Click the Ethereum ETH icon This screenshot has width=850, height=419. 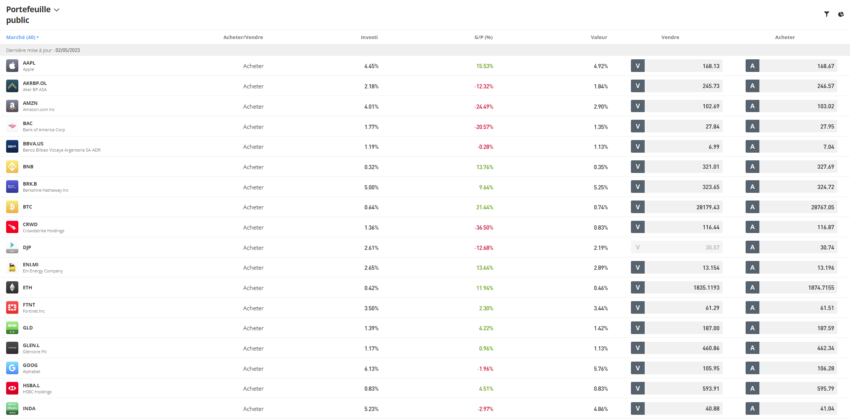12,287
